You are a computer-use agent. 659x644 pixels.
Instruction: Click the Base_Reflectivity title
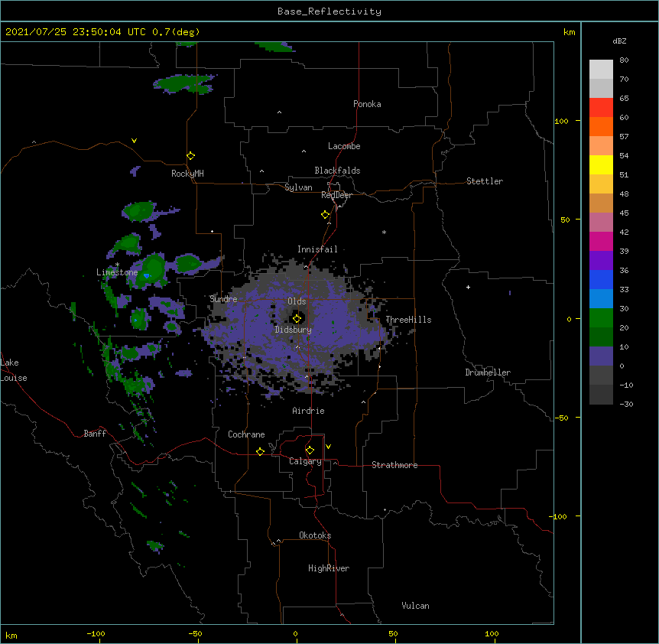(329, 11)
